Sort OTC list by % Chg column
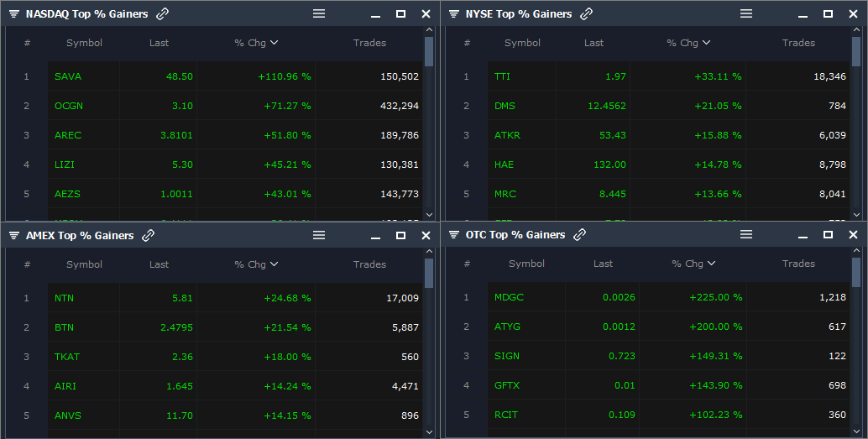 click(x=693, y=264)
